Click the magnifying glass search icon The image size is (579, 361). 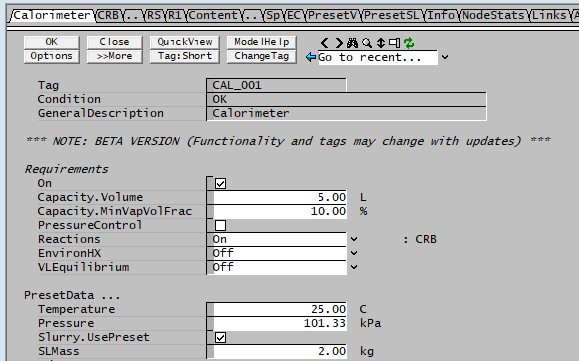point(367,43)
